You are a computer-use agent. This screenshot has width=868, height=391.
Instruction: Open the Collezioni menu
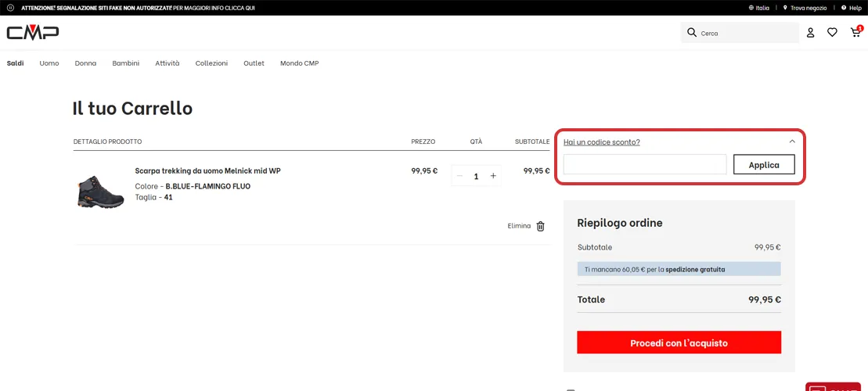pyautogui.click(x=211, y=63)
